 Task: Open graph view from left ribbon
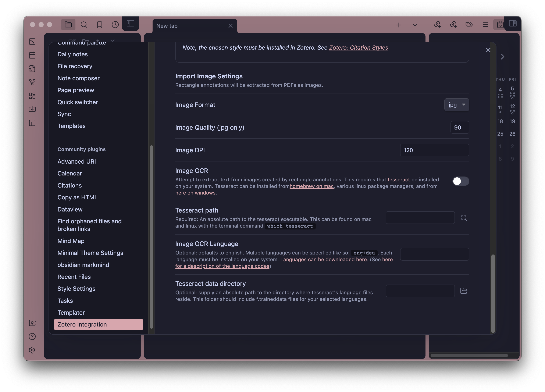32,82
